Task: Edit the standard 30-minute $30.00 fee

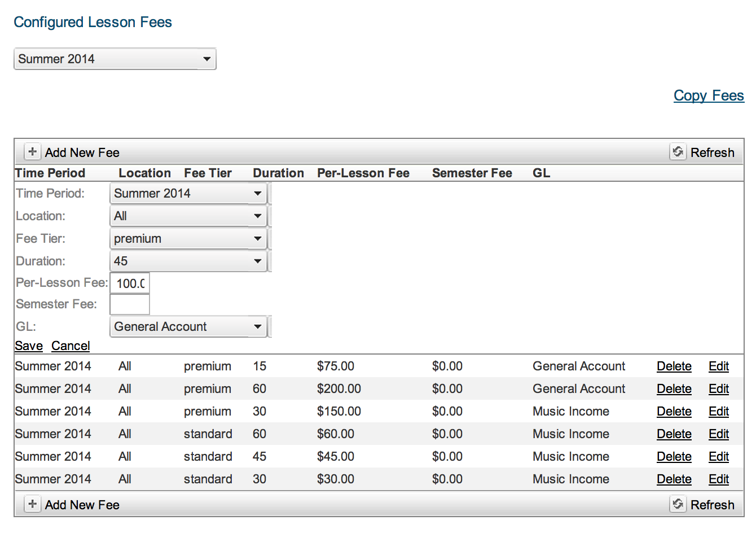Action: pyautogui.click(x=718, y=479)
